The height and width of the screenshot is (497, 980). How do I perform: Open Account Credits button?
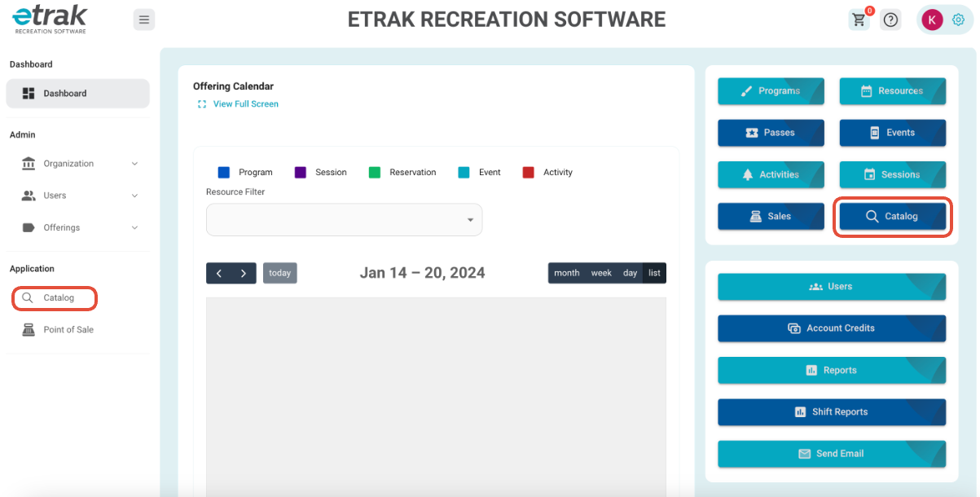832,328
